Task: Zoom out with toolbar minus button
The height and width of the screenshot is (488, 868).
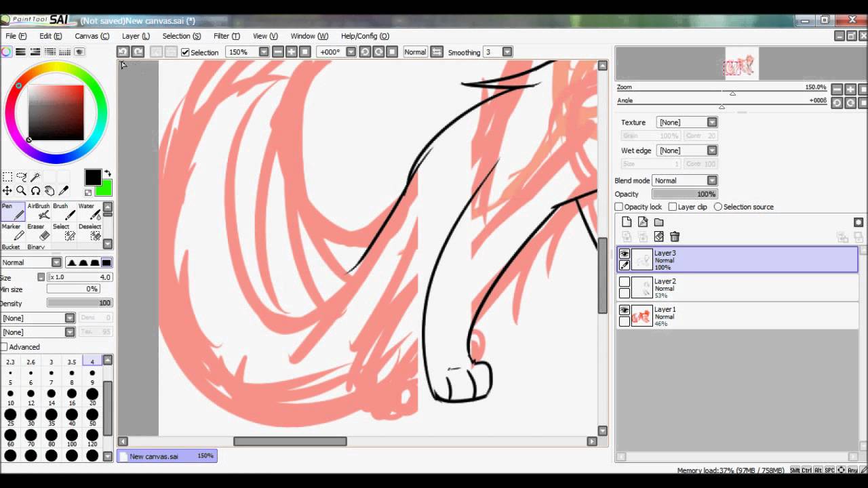Action: [x=278, y=52]
